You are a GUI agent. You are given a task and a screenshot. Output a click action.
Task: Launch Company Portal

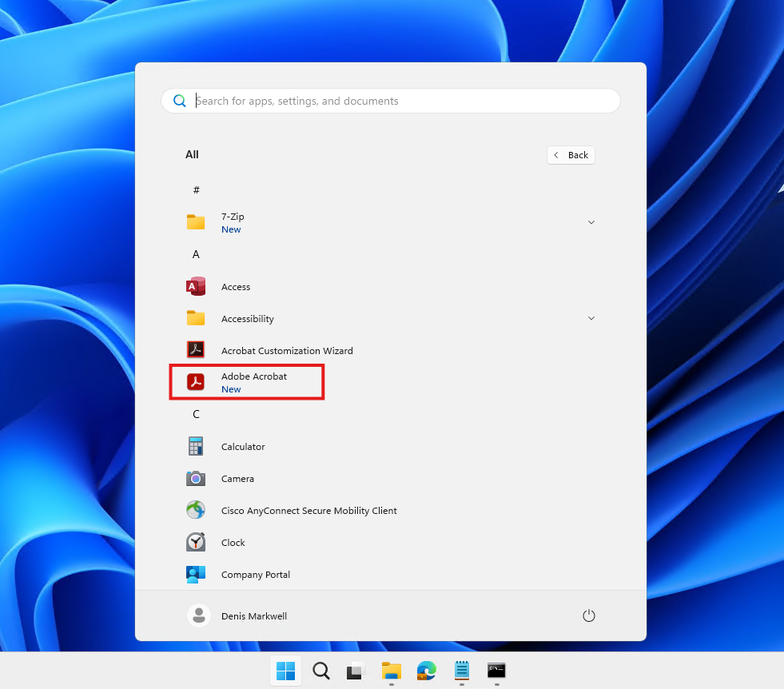255,575
